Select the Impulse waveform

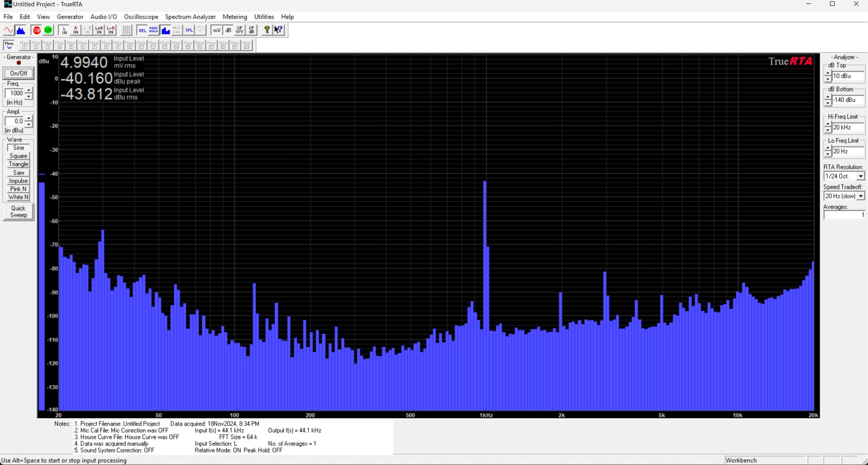pos(18,181)
